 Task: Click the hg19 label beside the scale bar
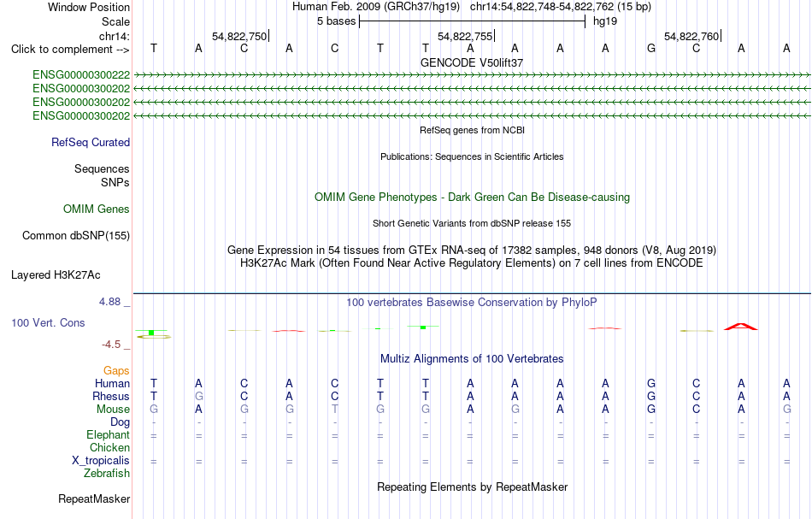click(605, 21)
